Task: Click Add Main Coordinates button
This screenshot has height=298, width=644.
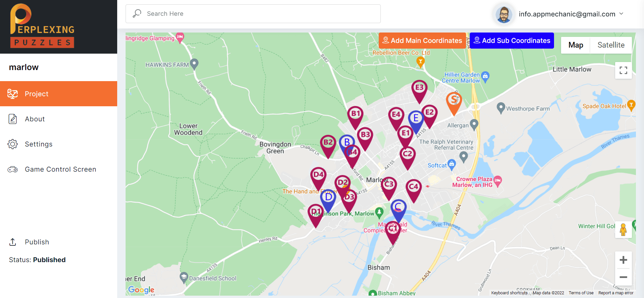Action: coord(422,41)
